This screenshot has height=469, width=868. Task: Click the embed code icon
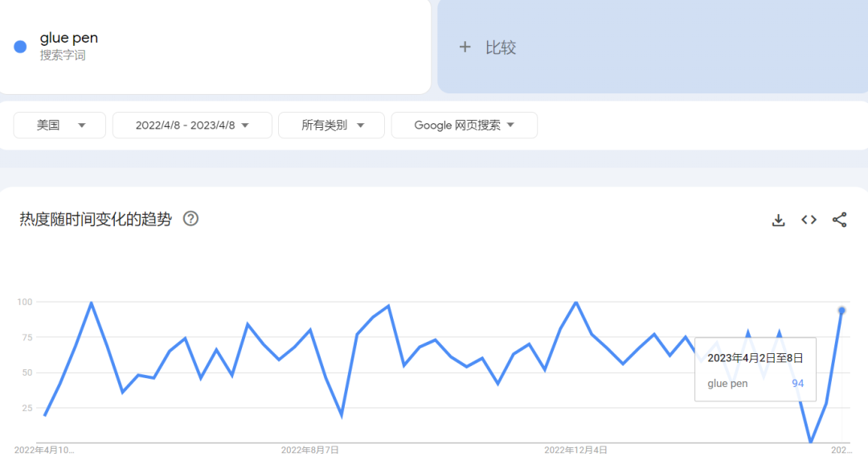pos(809,220)
